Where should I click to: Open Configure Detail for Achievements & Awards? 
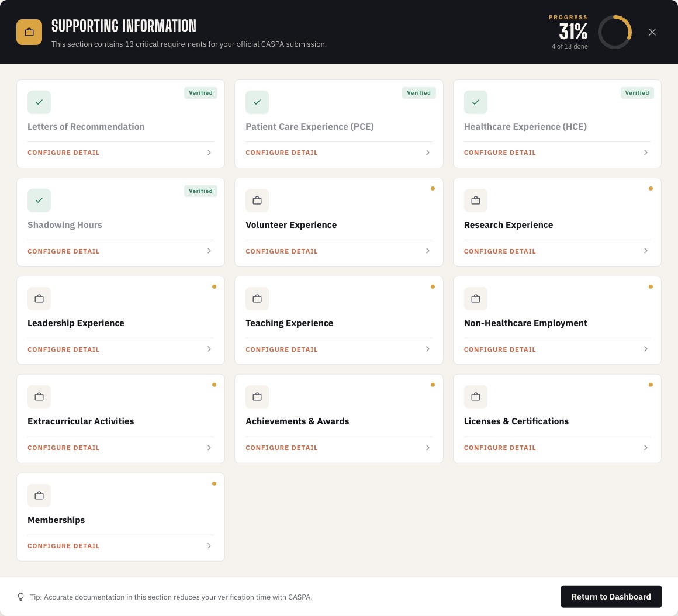tap(282, 448)
